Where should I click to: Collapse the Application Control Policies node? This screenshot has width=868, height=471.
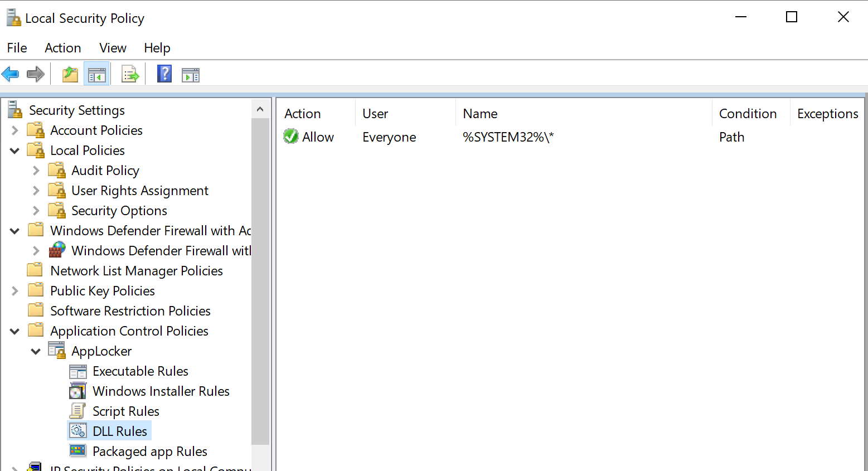click(15, 331)
